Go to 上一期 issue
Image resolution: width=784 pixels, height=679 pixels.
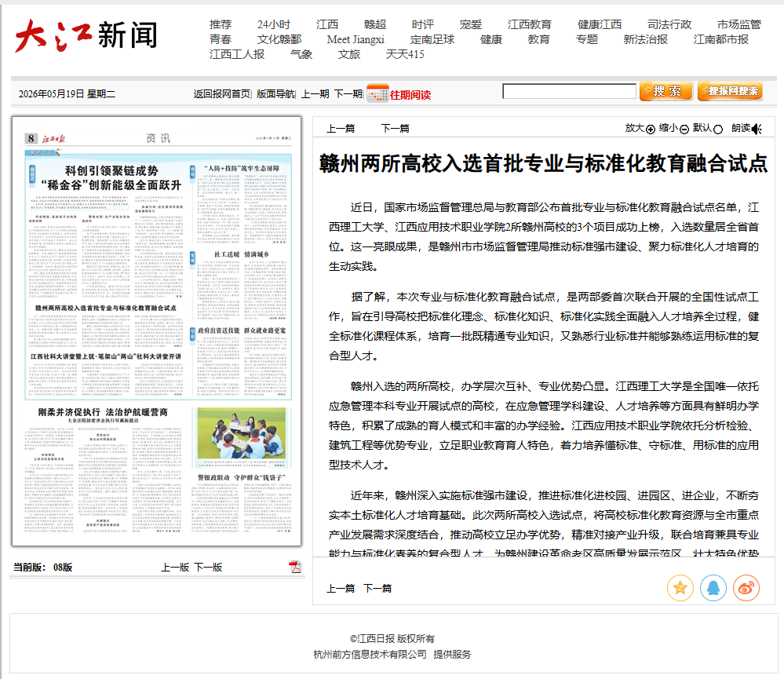point(315,94)
